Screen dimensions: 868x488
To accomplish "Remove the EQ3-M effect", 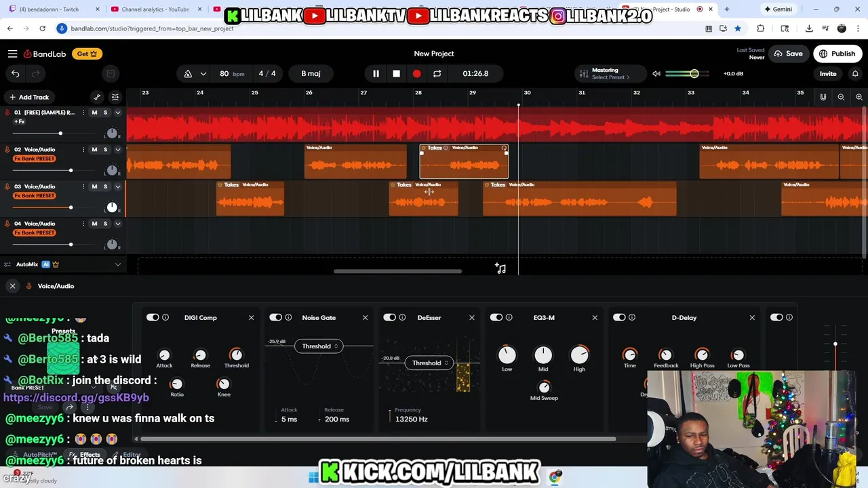I will click(595, 317).
